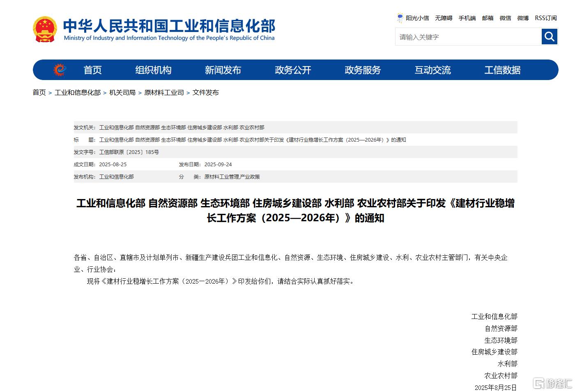Select 政务公开 in the main navigation

tap(293, 70)
